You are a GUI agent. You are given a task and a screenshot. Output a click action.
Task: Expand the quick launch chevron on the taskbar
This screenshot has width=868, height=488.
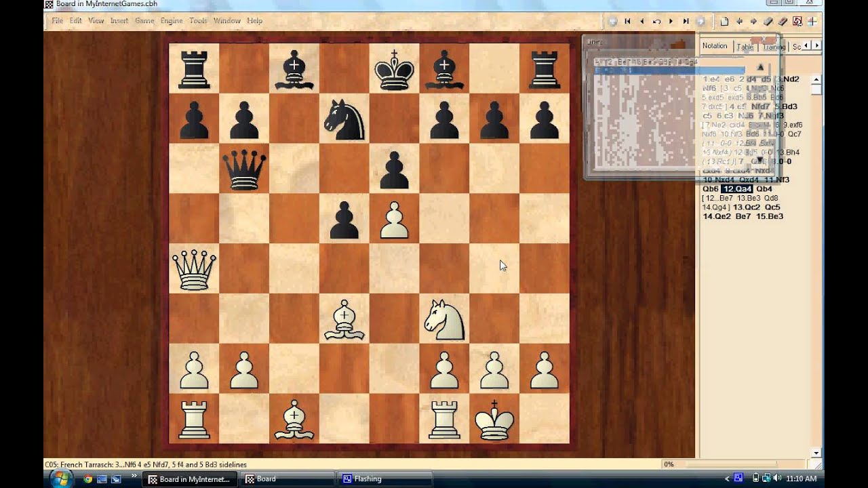point(134,476)
